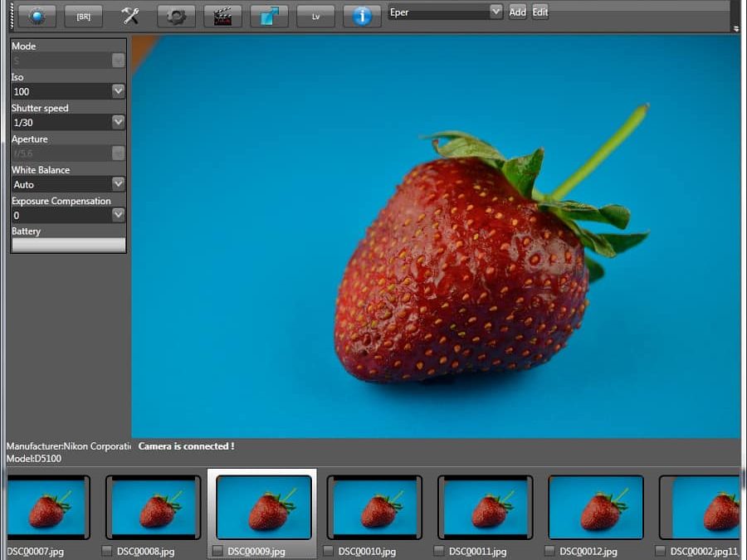Open the Eper preset dropdown
Screen dimensions: 747x560
[x=496, y=12]
